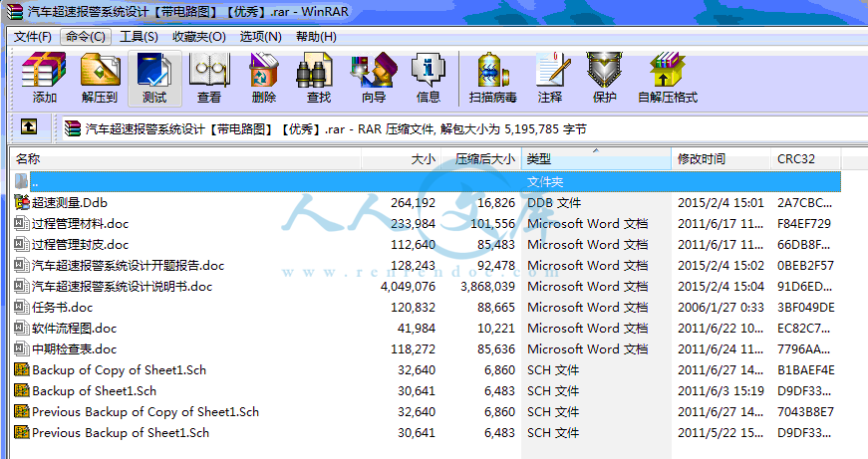The height and width of the screenshot is (459, 868).
Task: Click the CRC32 value 0BEB2F57
Action: [x=805, y=266]
